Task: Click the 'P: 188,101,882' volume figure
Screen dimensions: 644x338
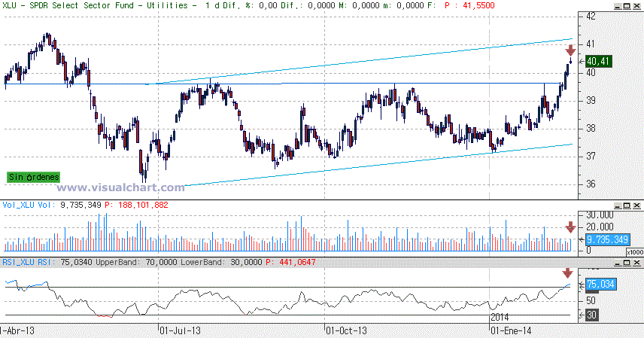Action: (136, 205)
